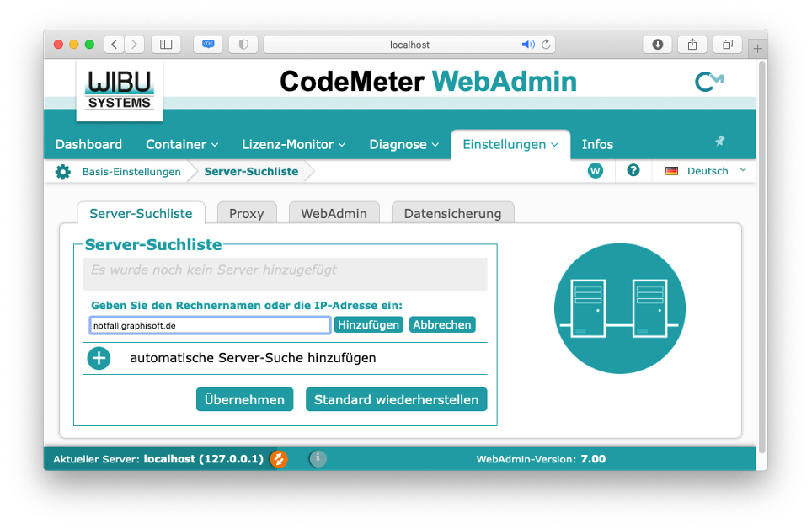Open the Dashboard page
This screenshot has width=812, height=529.
click(88, 145)
